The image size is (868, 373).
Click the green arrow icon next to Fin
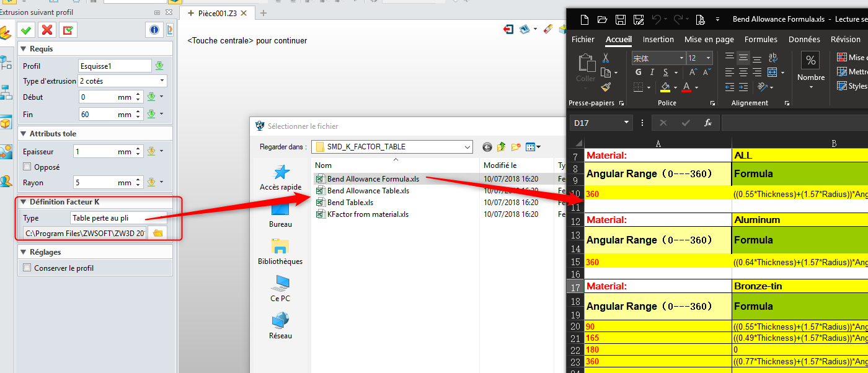[151, 114]
